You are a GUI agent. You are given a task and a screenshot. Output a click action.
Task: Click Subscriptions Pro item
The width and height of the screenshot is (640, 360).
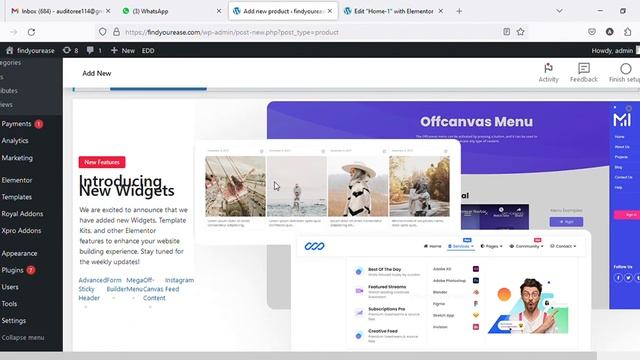tap(388, 313)
